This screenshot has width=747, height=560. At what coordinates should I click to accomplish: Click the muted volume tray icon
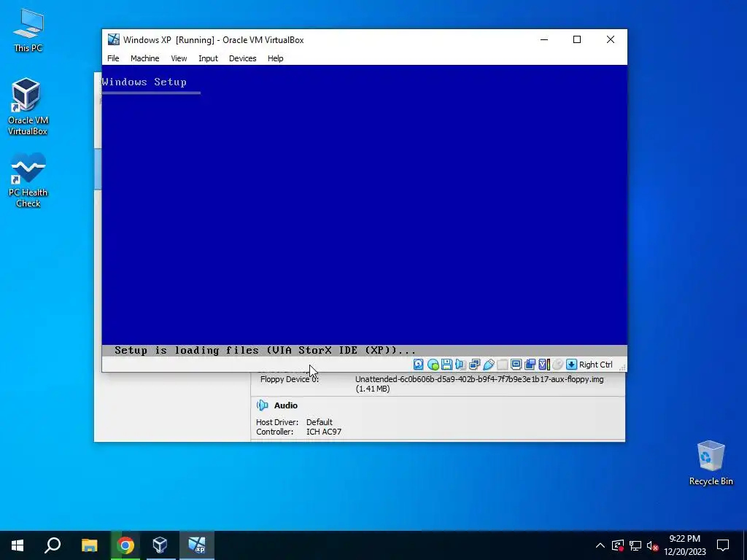(x=652, y=545)
